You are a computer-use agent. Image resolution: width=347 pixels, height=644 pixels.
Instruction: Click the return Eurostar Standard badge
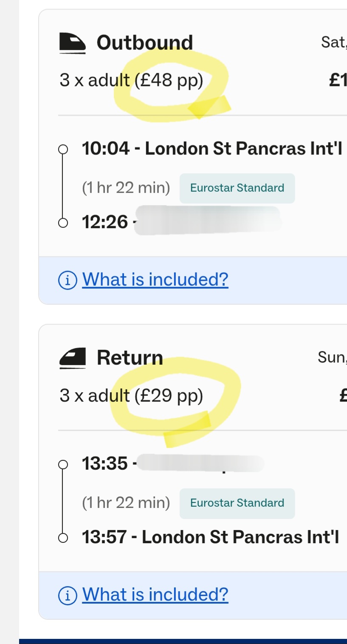[x=237, y=503]
